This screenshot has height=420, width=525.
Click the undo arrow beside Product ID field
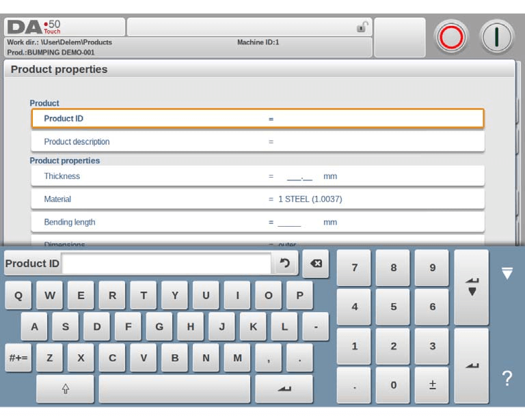point(285,264)
